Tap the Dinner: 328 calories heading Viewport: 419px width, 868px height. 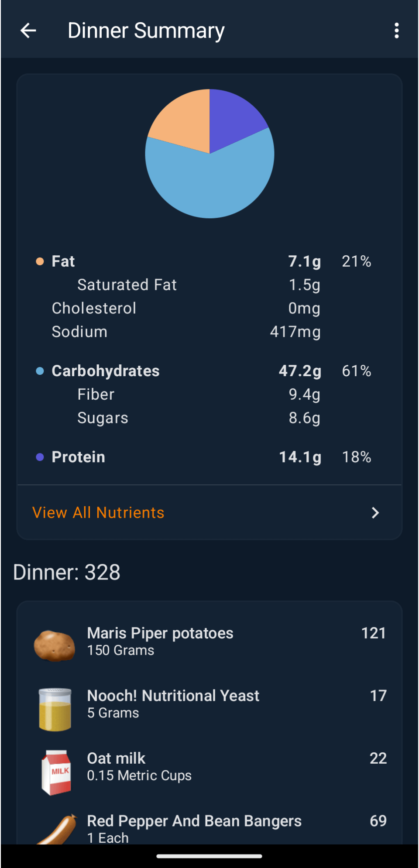pos(67,572)
